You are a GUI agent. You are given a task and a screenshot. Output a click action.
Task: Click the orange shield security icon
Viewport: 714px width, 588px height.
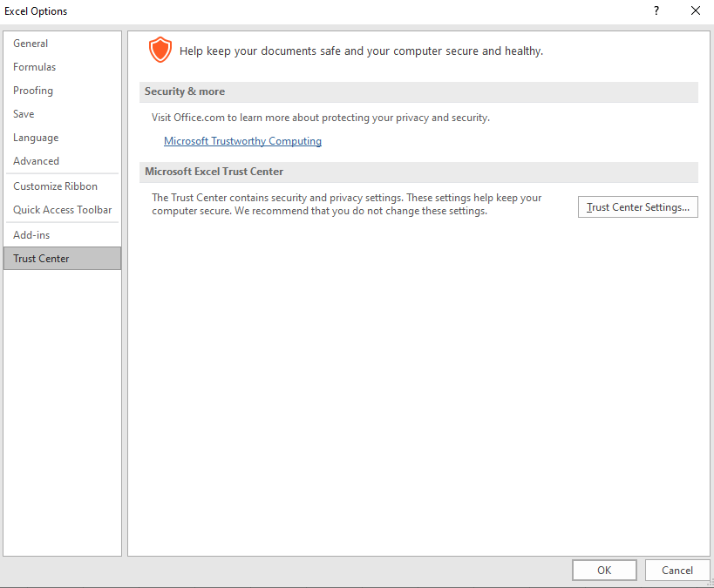[160, 50]
